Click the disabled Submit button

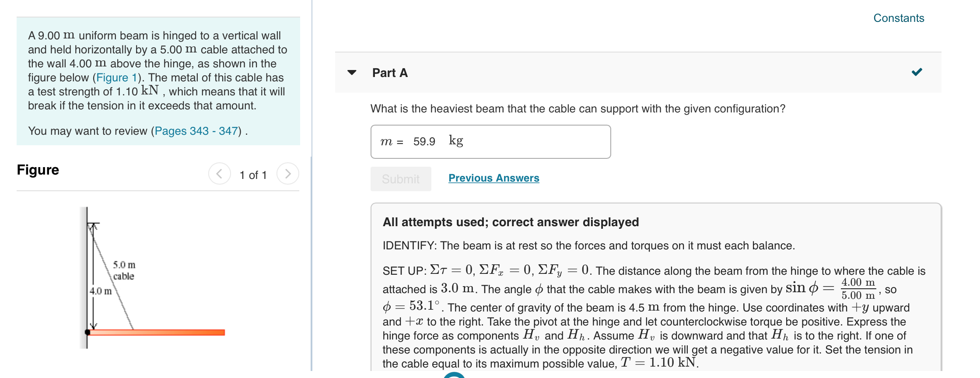[x=400, y=178]
